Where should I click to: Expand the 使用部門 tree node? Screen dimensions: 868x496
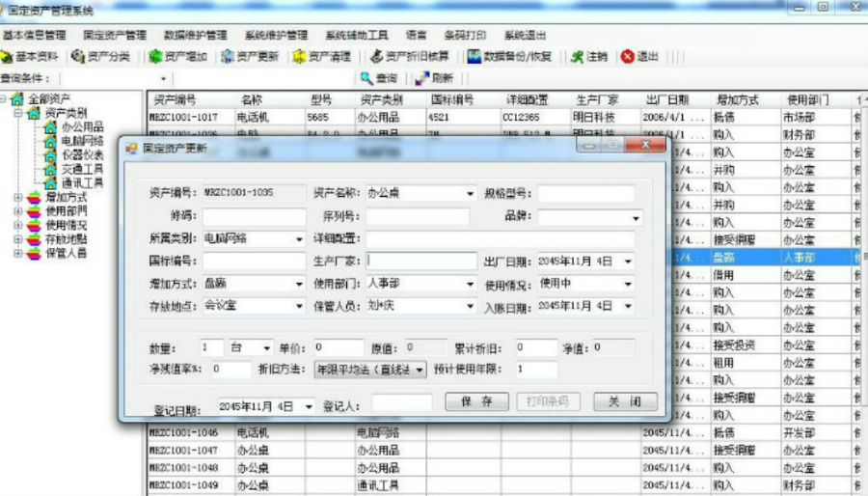click(18, 211)
